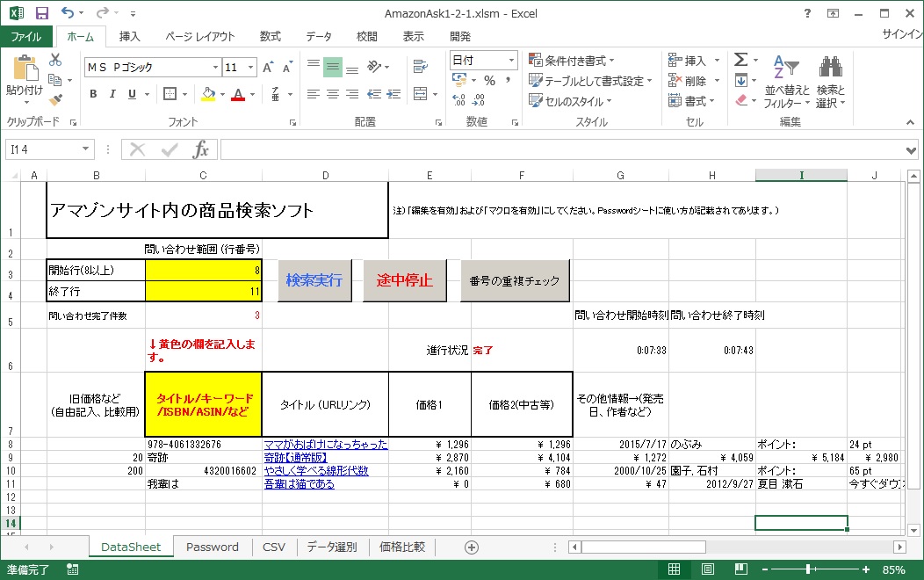Viewport: 924px width, 580px height.
Task: Switch to the Password sheet tab
Action: pyautogui.click(x=212, y=547)
